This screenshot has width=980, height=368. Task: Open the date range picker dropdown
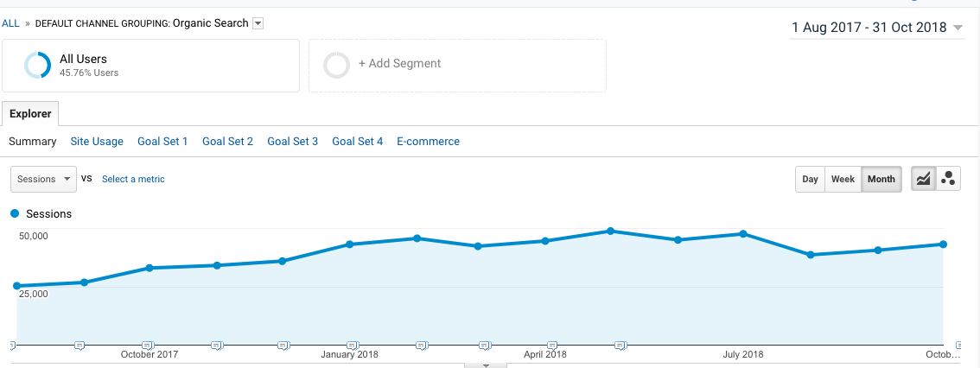tap(958, 29)
